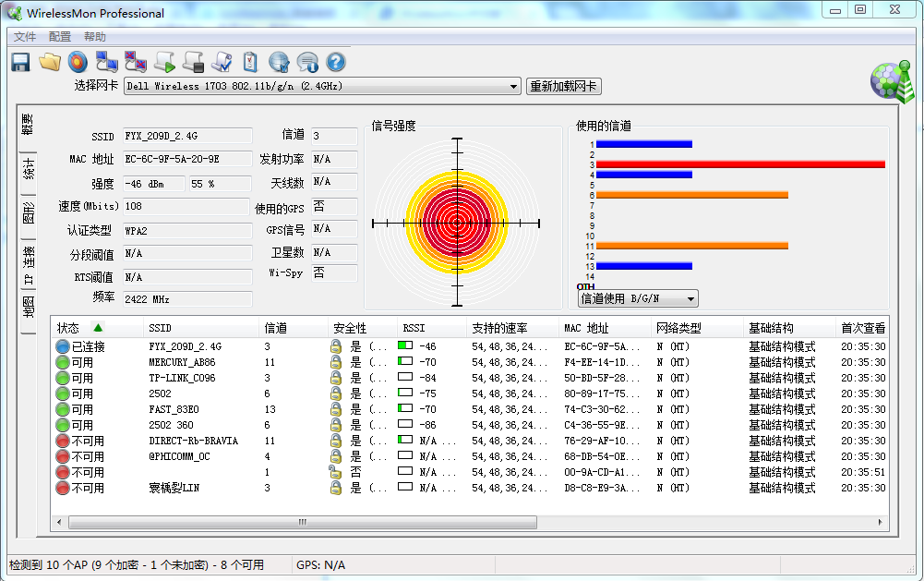Image resolution: width=924 pixels, height=581 pixels.
Task: Click the globe with checkmark icon
Action: [280, 62]
